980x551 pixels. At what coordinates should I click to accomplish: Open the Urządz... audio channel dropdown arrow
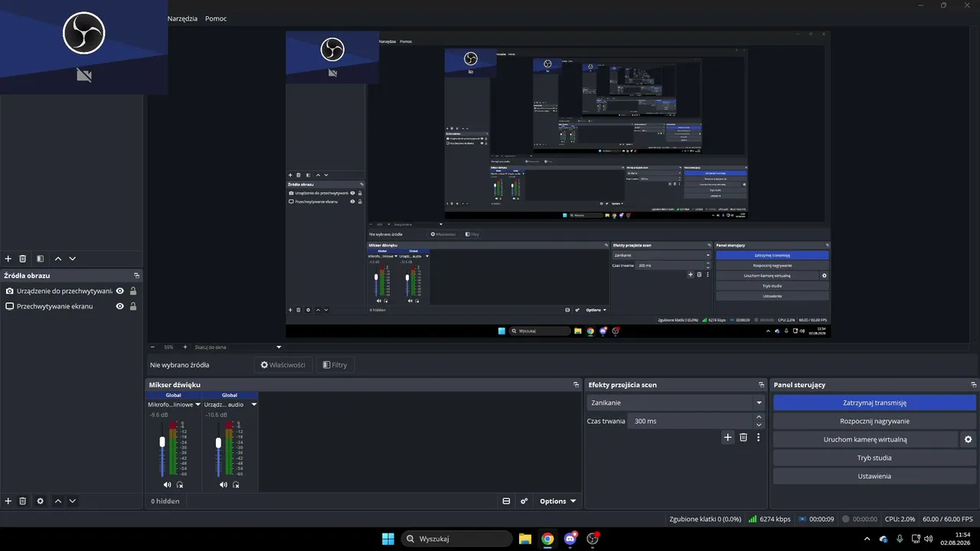point(254,404)
